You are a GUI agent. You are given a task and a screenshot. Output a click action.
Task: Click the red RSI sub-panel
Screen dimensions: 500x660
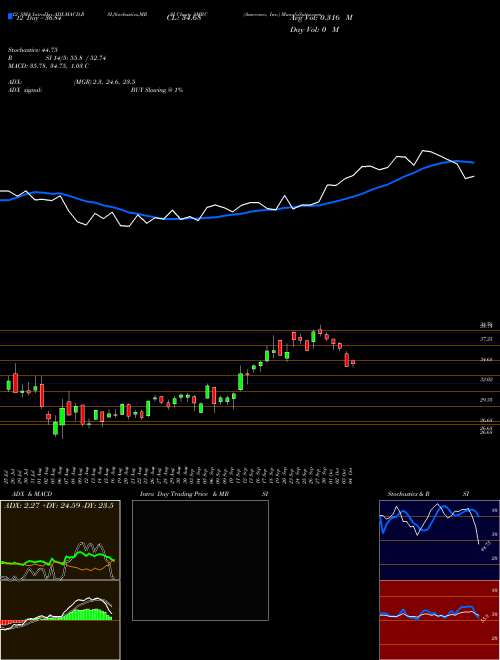439,620
